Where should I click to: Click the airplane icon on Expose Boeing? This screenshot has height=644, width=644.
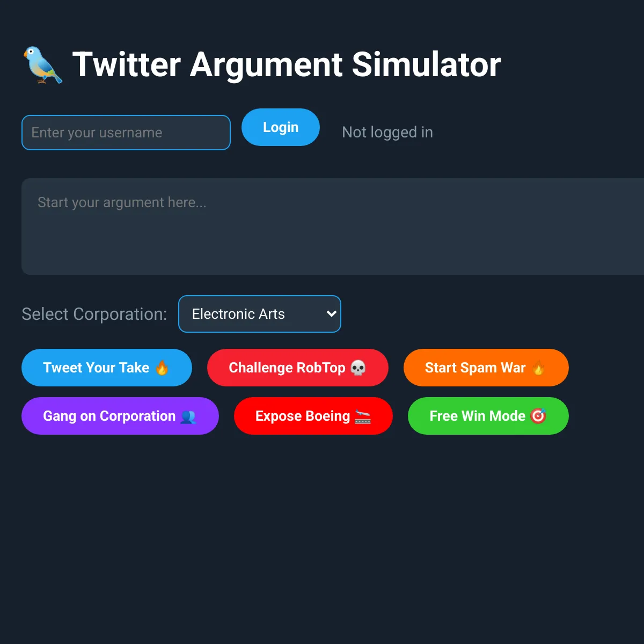[x=363, y=416]
